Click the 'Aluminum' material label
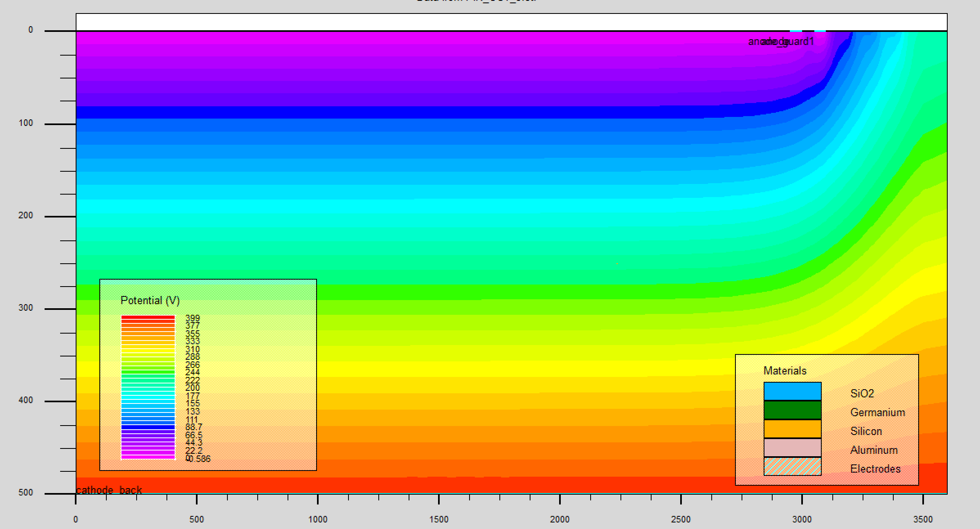980x529 pixels. (x=874, y=450)
